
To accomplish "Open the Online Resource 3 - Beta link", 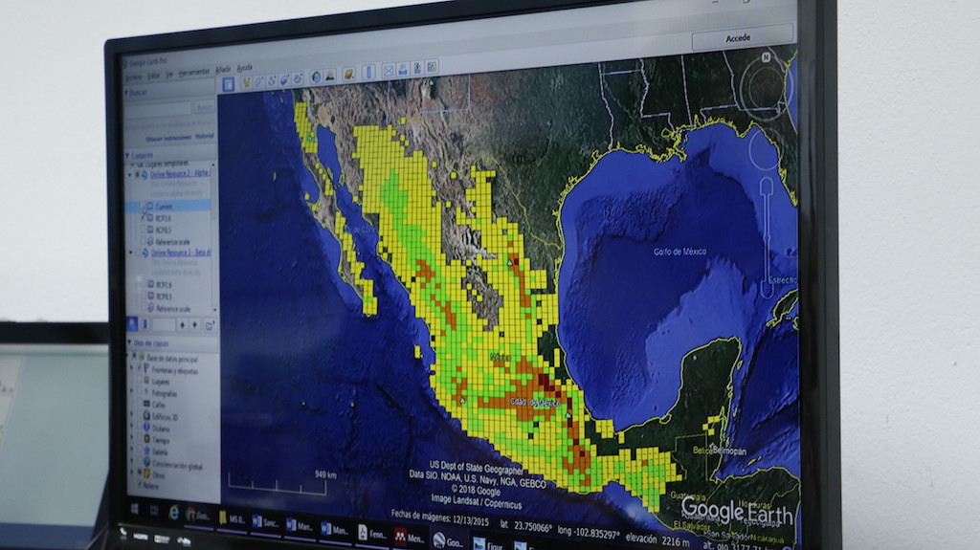I will (181, 253).
